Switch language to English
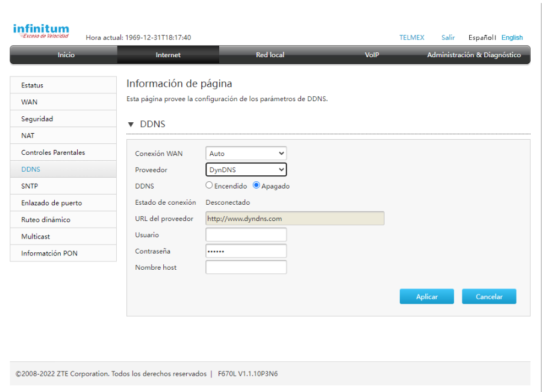 coord(512,37)
